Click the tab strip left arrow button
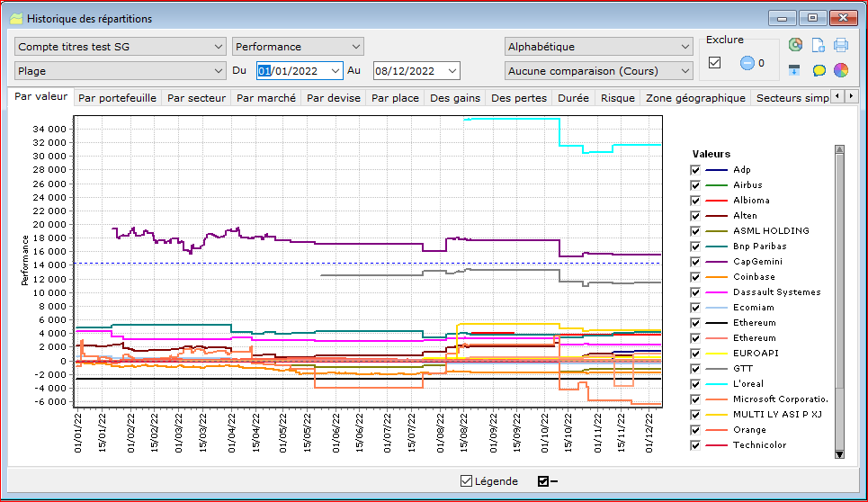Image resolution: width=868 pixels, height=502 pixels. 837,96
